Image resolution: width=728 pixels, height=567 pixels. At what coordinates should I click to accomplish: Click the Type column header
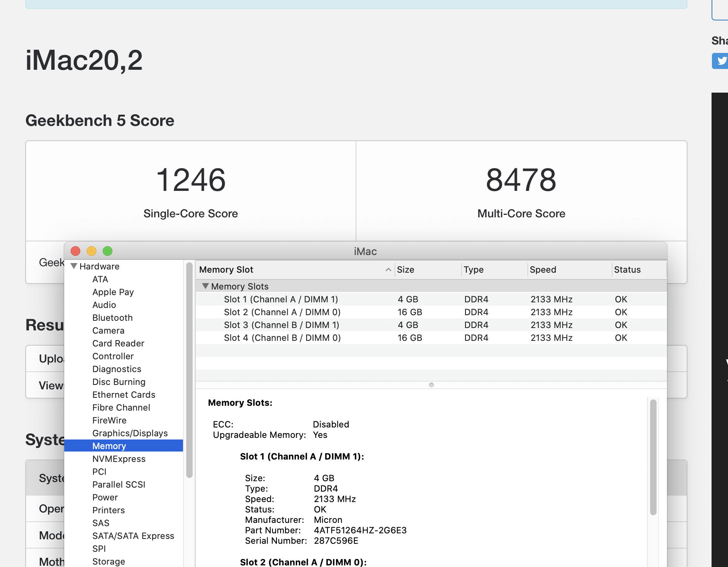tap(494, 270)
